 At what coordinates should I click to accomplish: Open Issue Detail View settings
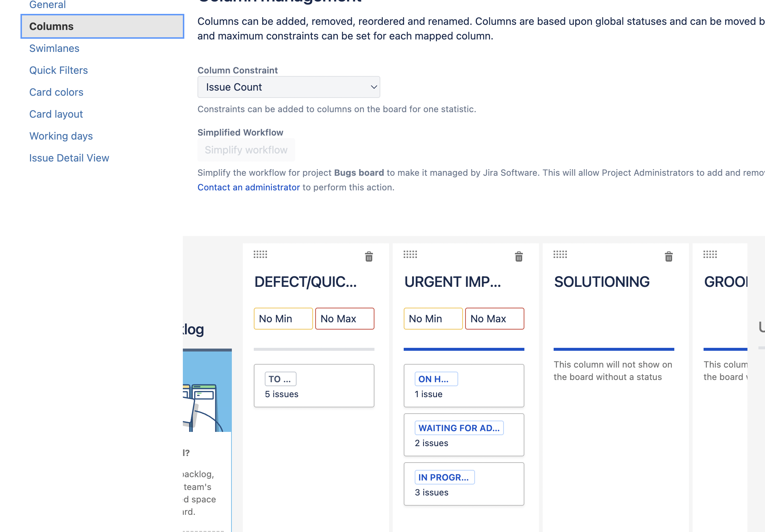[x=69, y=158]
